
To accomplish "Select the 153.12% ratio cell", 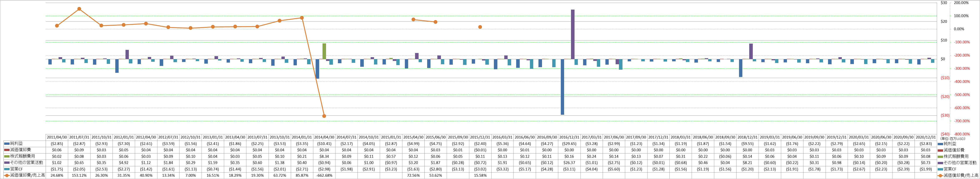I will pyautogui.click(x=79, y=176).
